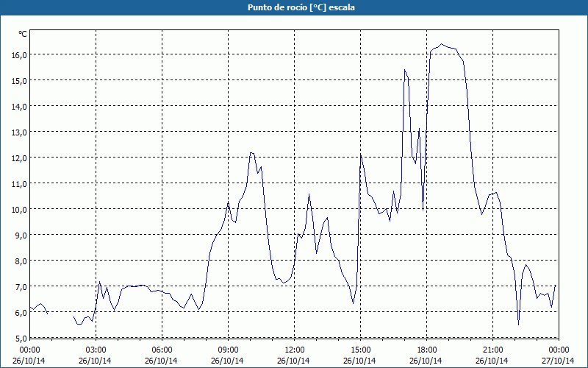The width and height of the screenshot is (588, 368).
Task: Click the 16,0 y-axis label
Action: tap(20, 54)
